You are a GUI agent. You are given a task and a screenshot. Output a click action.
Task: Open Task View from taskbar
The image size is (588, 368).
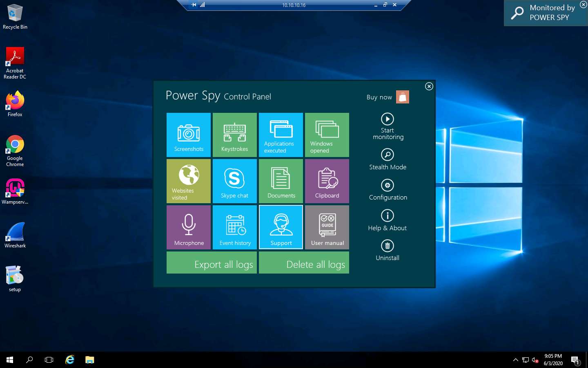(x=49, y=360)
